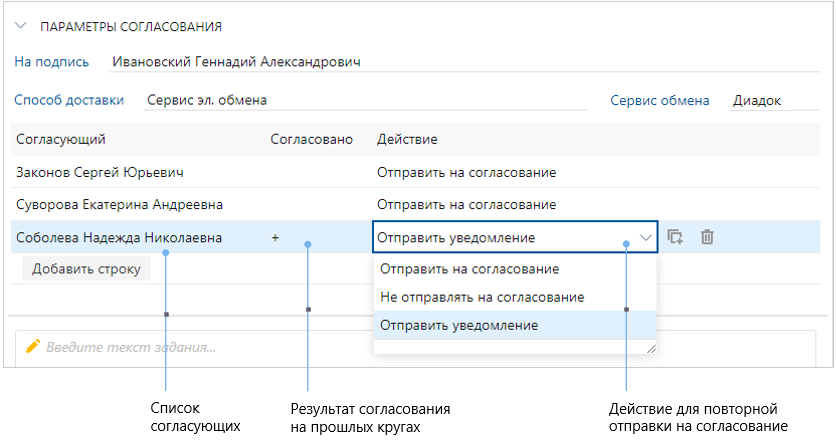Click the trash delete row icon

[707, 237]
